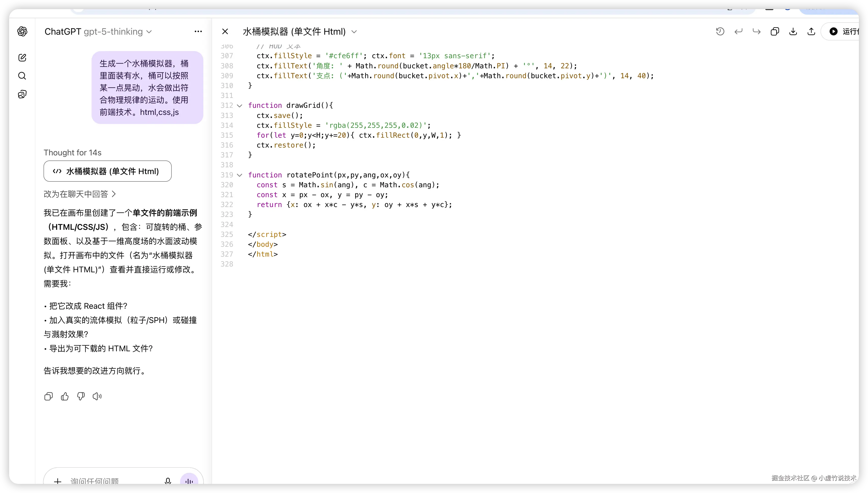The height and width of the screenshot is (493, 868).
Task: Collapse the drawGrid function fold arrow
Action: coord(240,106)
